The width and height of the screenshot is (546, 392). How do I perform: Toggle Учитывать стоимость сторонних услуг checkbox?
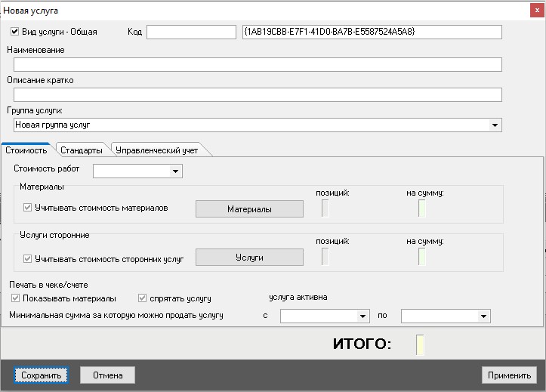coord(28,258)
